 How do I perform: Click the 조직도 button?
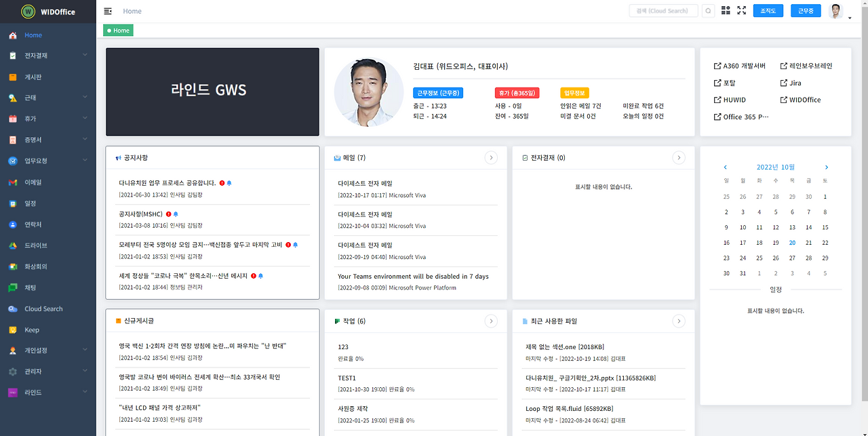tap(768, 11)
